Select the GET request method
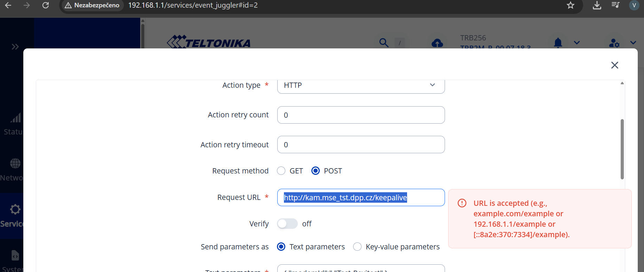The height and width of the screenshot is (272, 644). click(x=281, y=171)
